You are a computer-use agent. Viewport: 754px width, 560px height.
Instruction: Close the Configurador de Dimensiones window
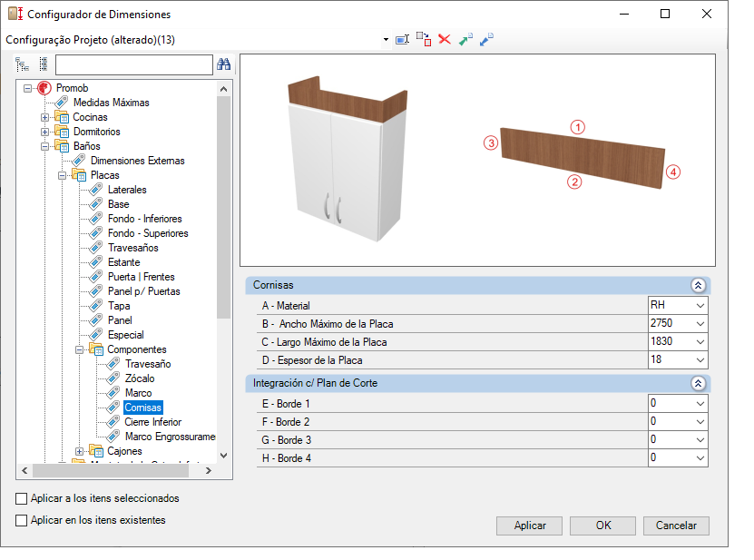point(707,14)
